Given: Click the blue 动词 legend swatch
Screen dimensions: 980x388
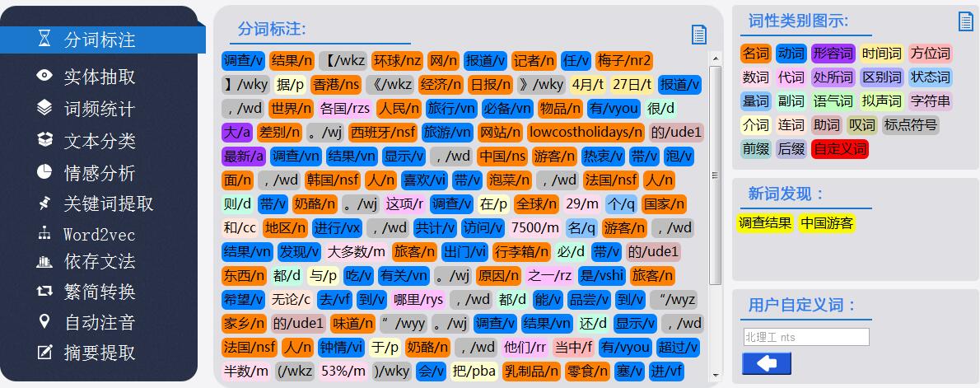Looking at the screenshot, I should pos(791,53).
